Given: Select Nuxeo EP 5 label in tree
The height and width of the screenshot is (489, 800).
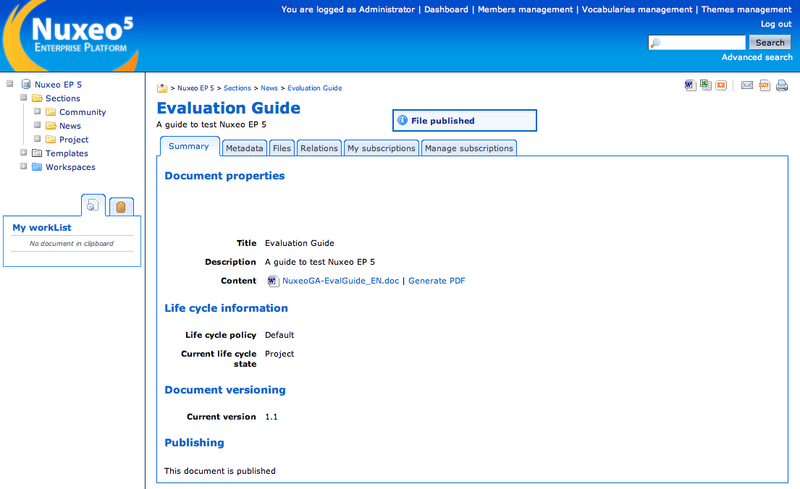Looking at the screenshot, I should [58, 85].
